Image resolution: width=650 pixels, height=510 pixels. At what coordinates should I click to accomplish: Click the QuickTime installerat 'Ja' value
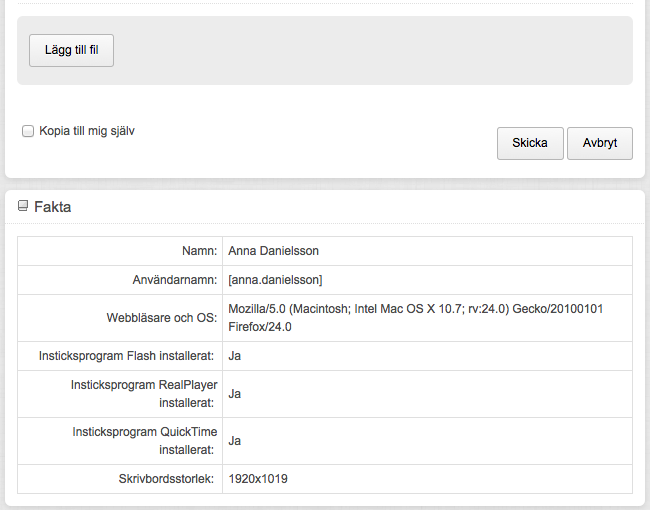point(234,440)
